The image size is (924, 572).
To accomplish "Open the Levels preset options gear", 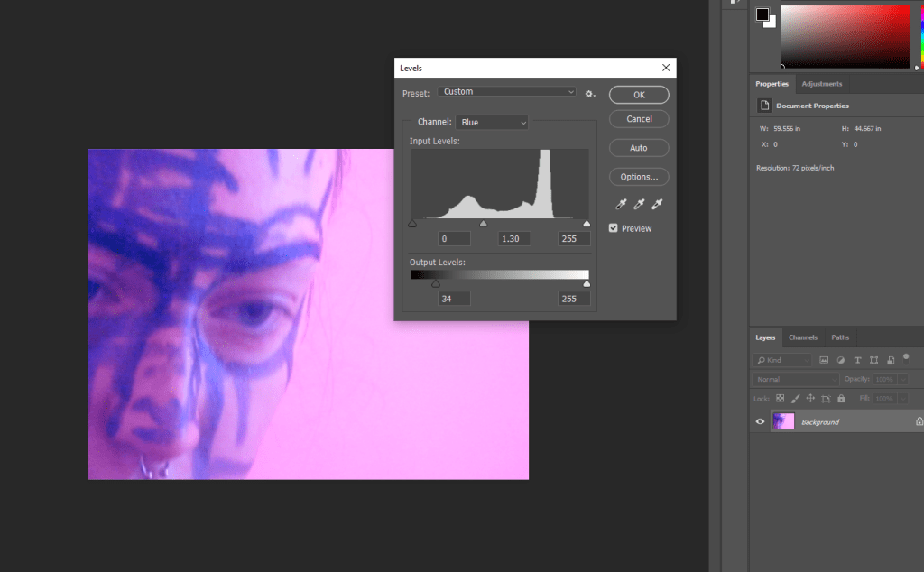I will (590, 92).
